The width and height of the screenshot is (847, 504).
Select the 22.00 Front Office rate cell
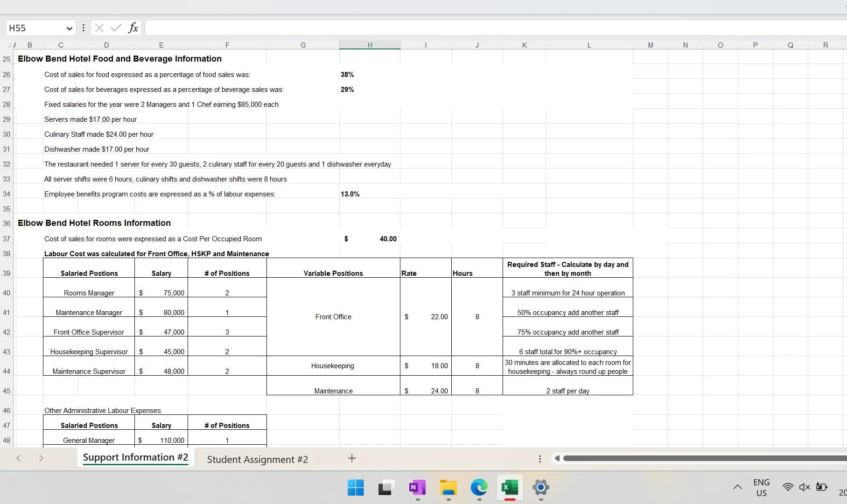(x=426, y=317)
